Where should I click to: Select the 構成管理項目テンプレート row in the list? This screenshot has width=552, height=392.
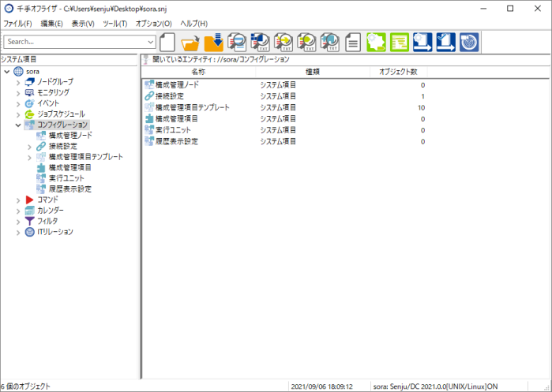(285, 107)
